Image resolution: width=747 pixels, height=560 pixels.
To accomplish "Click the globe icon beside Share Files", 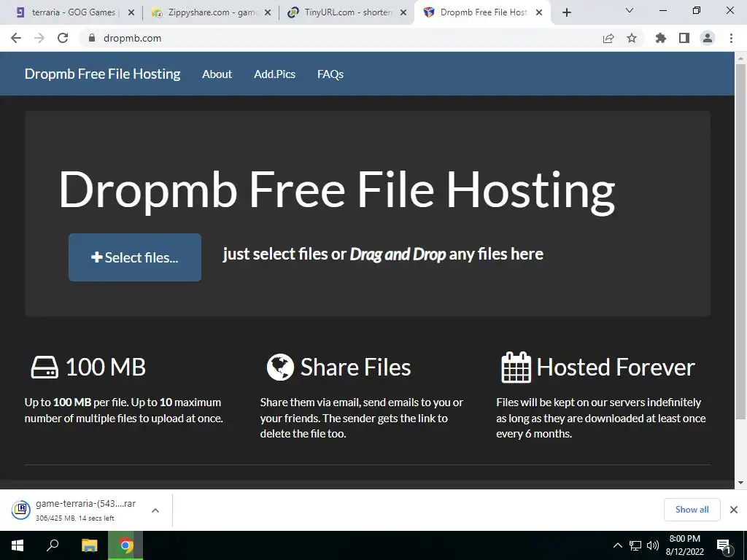I will coord(280,367).
